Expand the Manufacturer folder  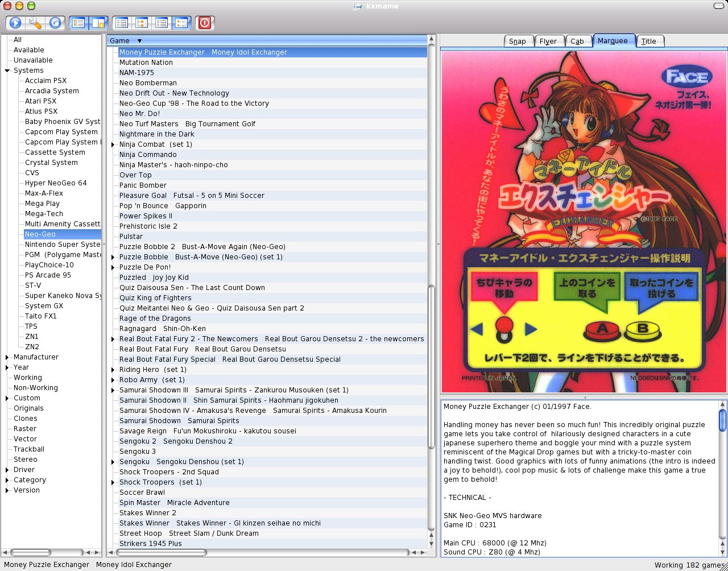[7, 357]
